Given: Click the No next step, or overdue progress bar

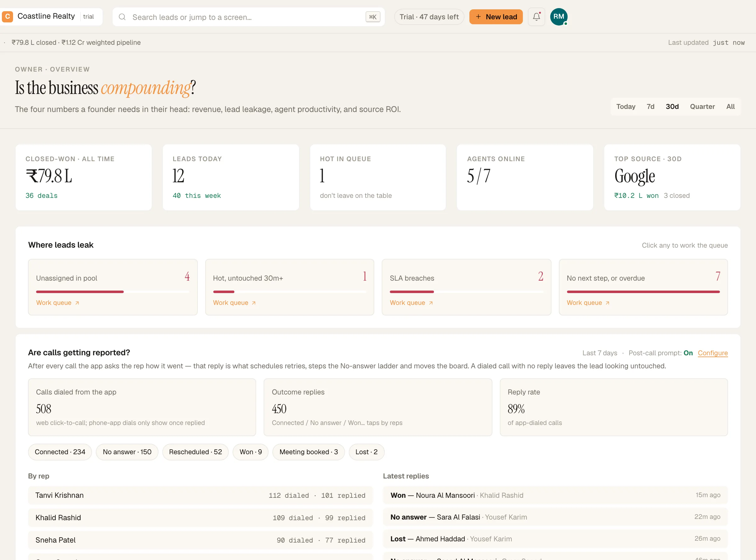Looking at the screenshot, I should click(643, 292).
